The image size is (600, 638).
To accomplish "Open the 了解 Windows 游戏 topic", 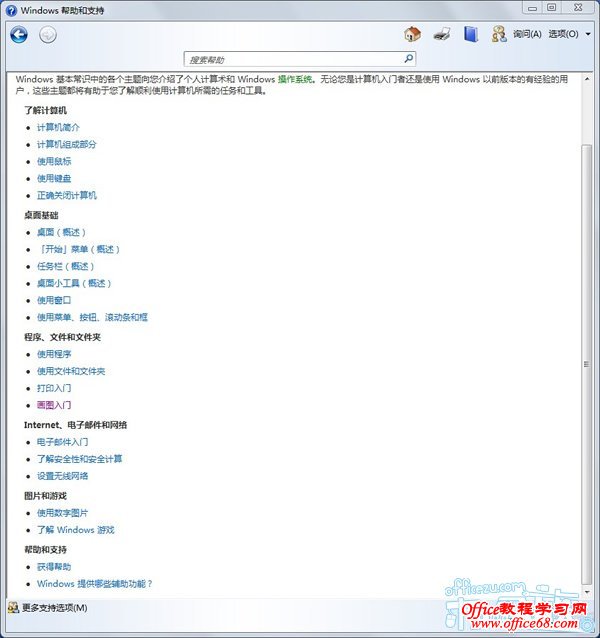I will point(76,530).
